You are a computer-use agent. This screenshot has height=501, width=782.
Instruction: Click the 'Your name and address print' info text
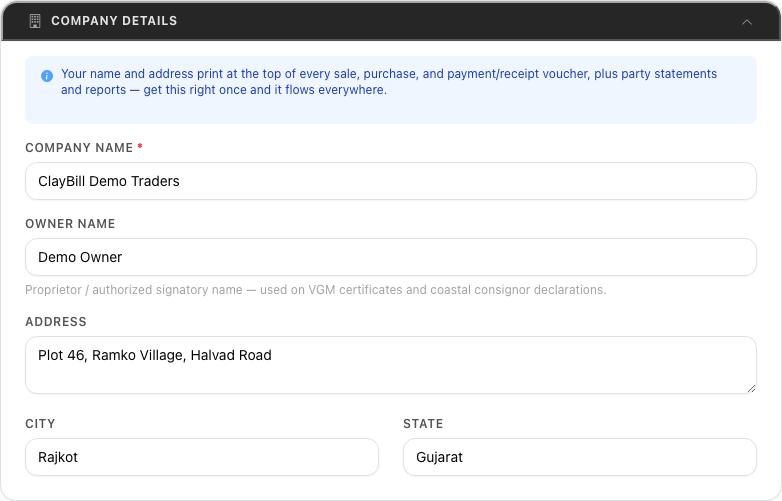pyautogui.click(x=389, y=82)
